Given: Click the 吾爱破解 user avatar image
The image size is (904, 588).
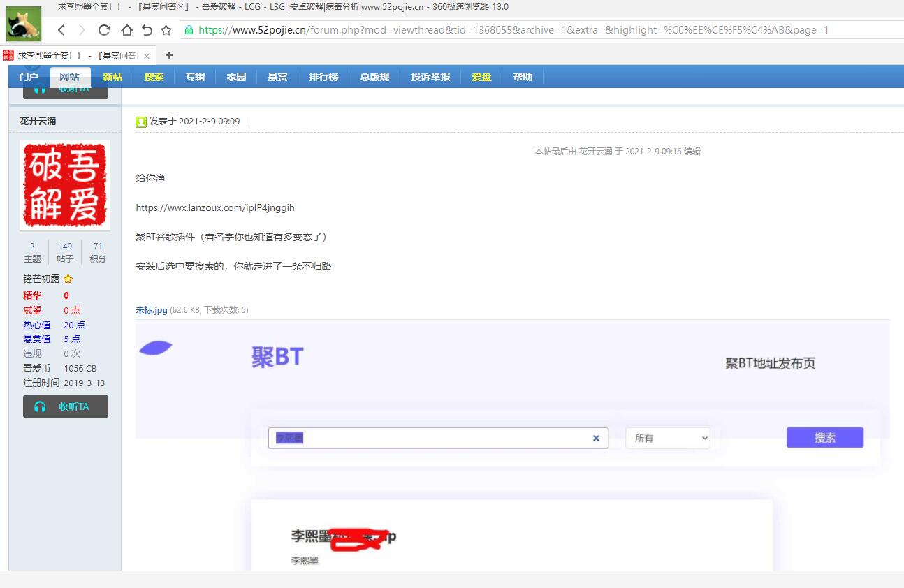Looking at the screenshot, I should [65, 184].
